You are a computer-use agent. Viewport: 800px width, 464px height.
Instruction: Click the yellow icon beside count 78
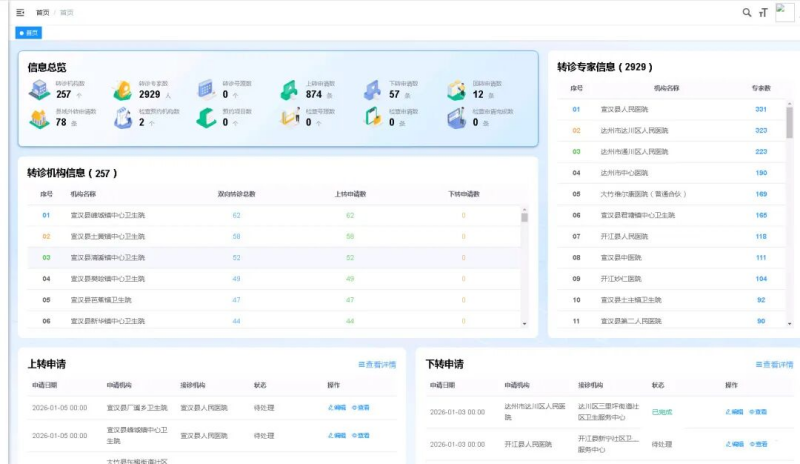(x=38, y=119)
